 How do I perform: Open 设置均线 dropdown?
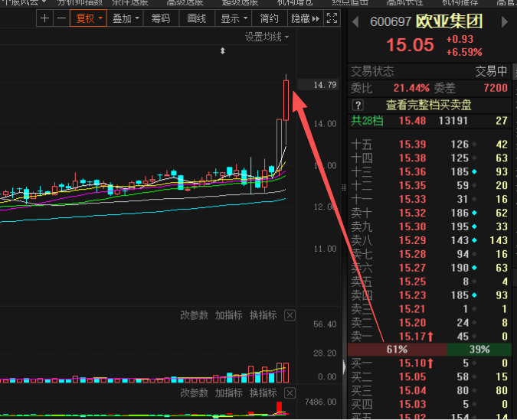(x=267, y=37)
